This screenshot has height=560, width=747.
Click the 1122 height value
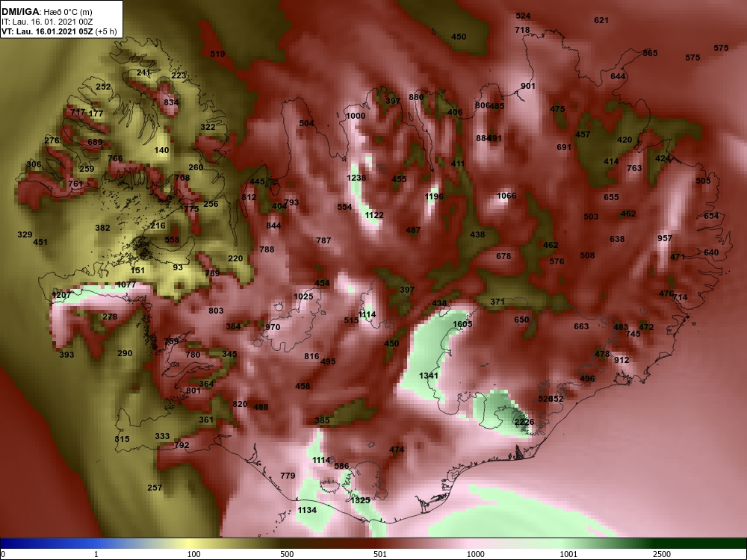pos(374,215)
